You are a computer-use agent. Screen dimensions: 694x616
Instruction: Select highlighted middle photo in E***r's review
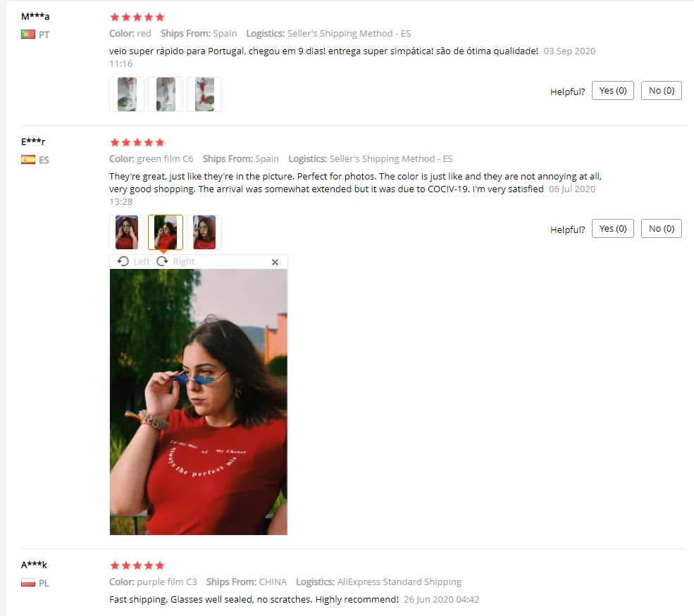point(166,232)
